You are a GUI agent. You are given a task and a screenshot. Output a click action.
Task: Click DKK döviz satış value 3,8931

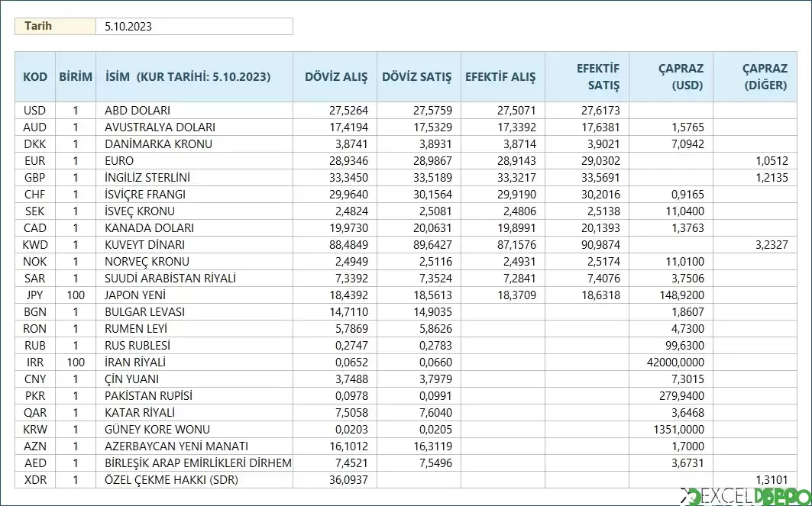pyautogui.click(x=419, y=143)
